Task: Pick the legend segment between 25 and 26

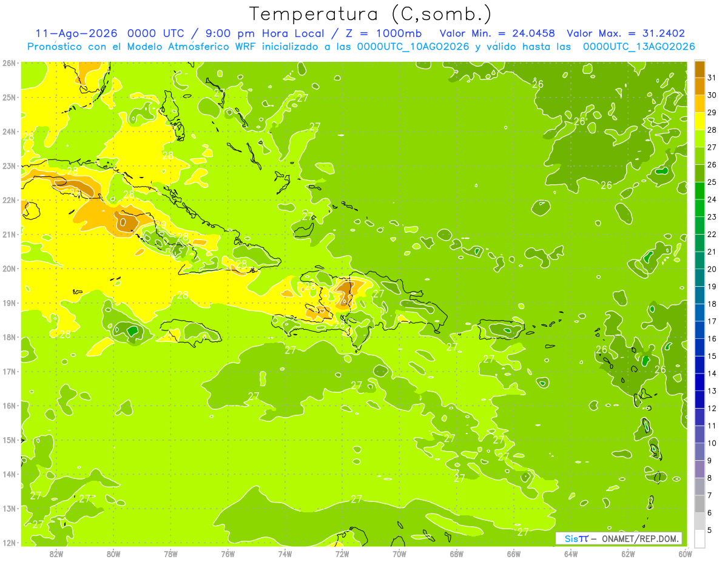Action: (699, 173)
